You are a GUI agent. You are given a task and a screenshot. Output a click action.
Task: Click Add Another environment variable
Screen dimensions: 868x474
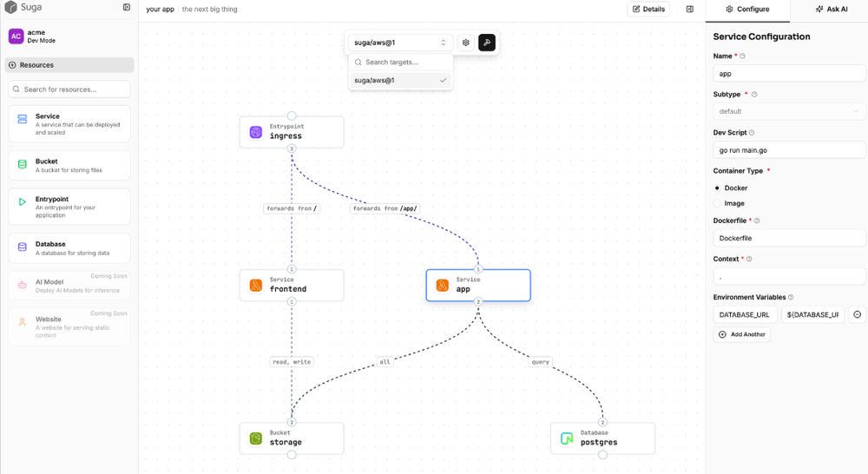[x=742, y=334]
